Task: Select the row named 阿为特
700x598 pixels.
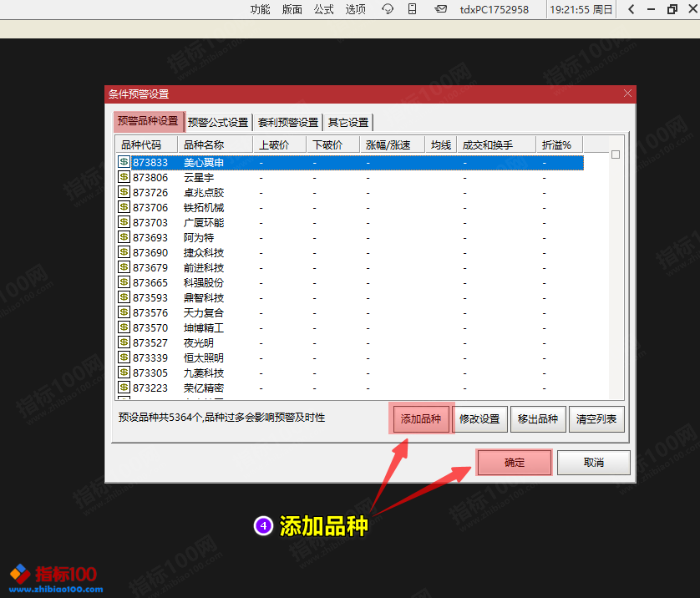Action: pyautogui.click(x=350, y=237)
